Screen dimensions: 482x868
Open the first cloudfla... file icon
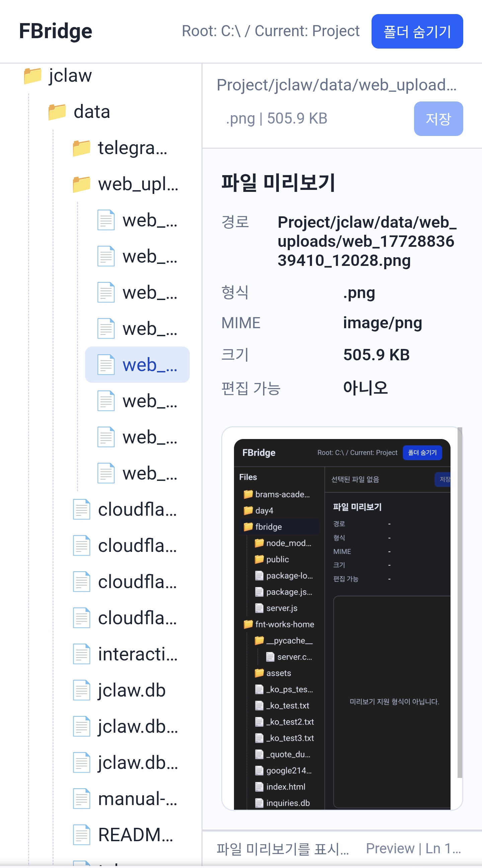pos(82,509)
